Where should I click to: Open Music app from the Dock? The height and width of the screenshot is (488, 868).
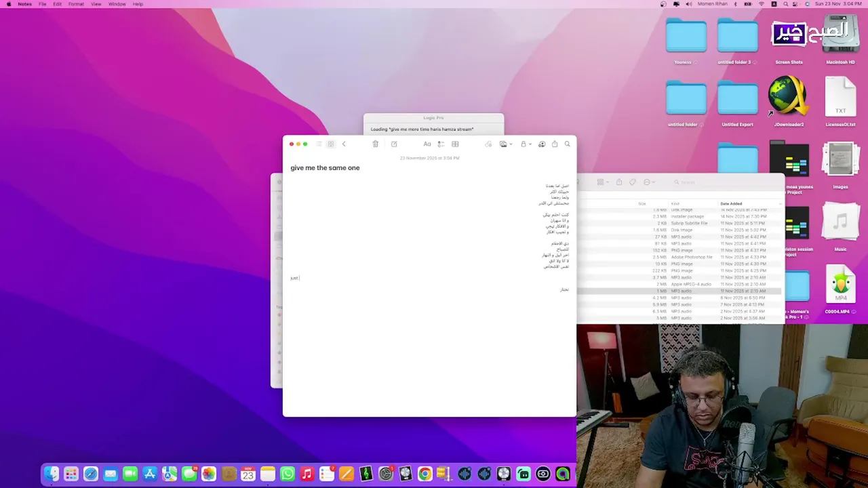point(307,474)
